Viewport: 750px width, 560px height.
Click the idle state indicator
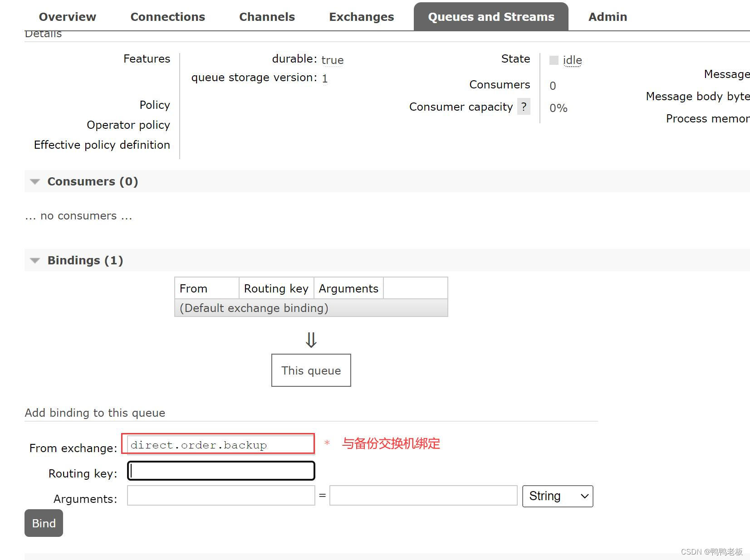pos(554,59)
